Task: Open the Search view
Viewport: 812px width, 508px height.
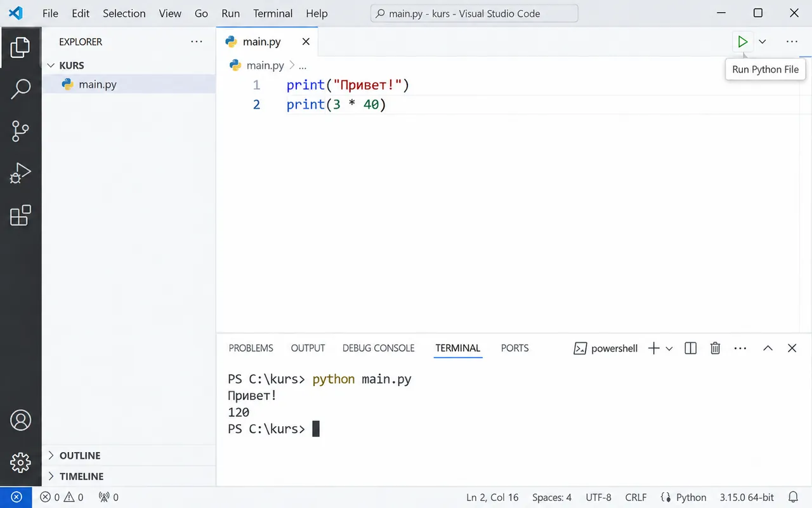Action: [20, 89]
